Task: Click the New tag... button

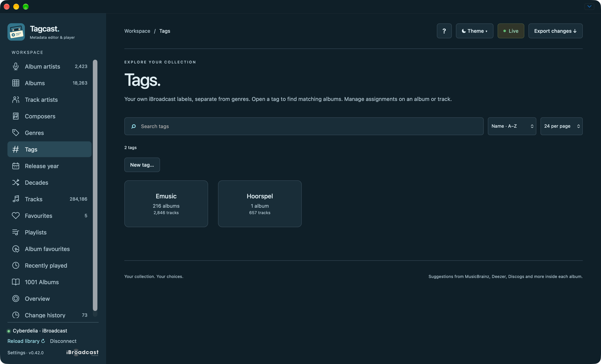Action: (x=142, y=165)
